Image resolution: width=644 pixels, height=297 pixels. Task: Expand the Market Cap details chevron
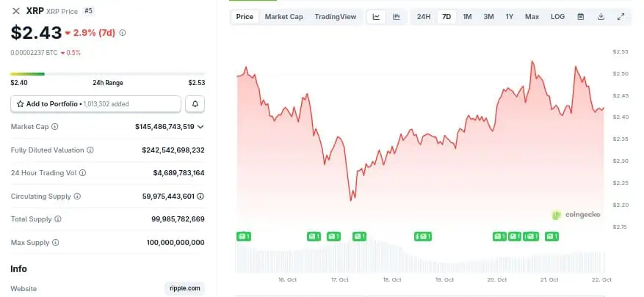click(x=201, y=127)
